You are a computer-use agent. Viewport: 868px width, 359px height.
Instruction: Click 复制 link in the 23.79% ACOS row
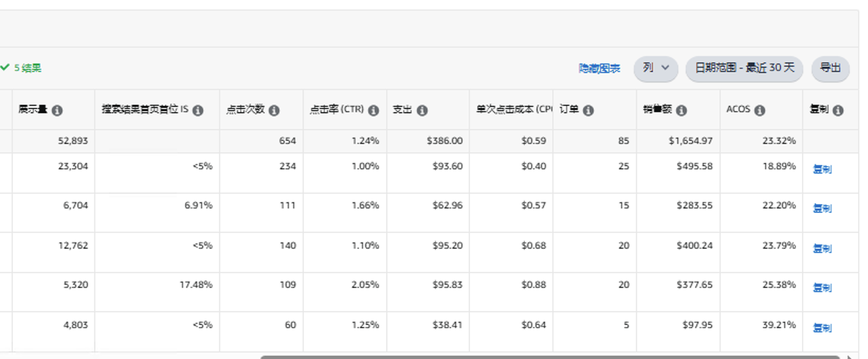coord(822,249)
